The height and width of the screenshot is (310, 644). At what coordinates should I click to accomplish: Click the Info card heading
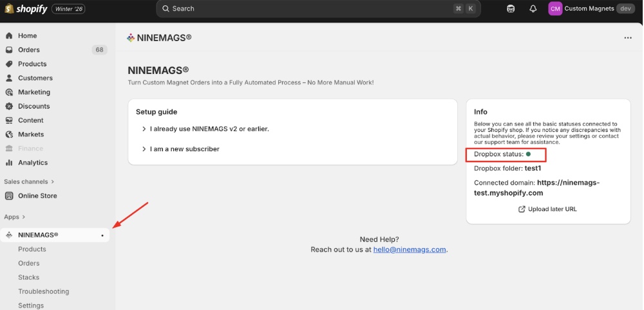point(480,111)
